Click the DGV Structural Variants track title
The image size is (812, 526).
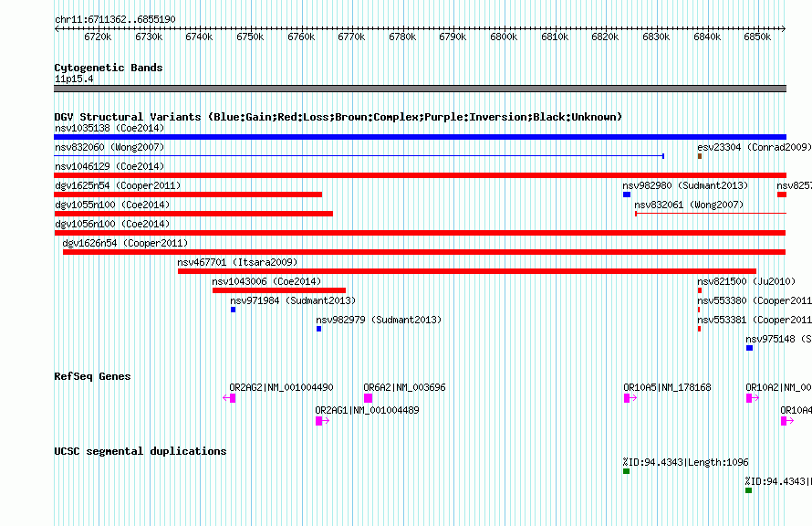338,117
